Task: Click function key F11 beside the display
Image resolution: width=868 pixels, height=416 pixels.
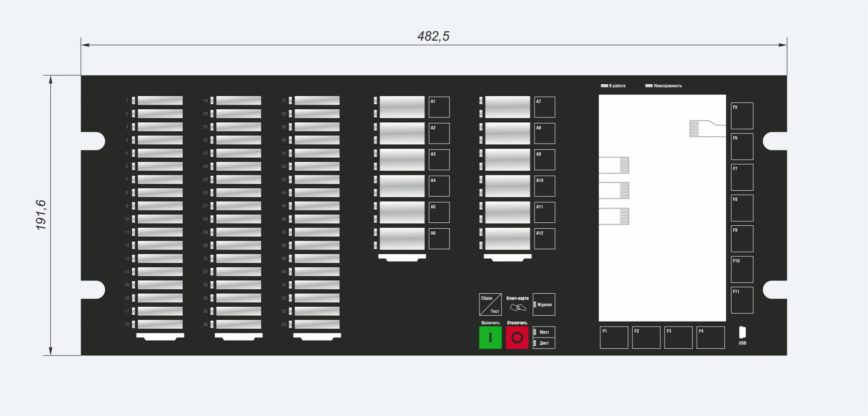Action: point(742,300)
